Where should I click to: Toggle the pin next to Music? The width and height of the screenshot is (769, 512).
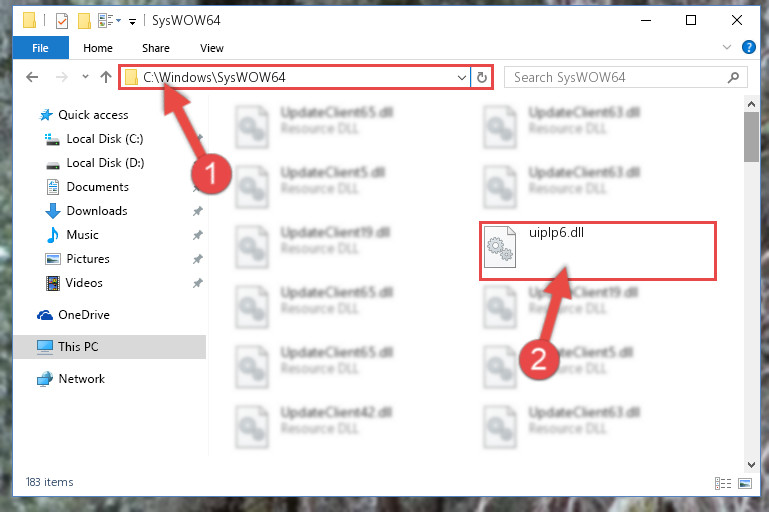point(197,235)
